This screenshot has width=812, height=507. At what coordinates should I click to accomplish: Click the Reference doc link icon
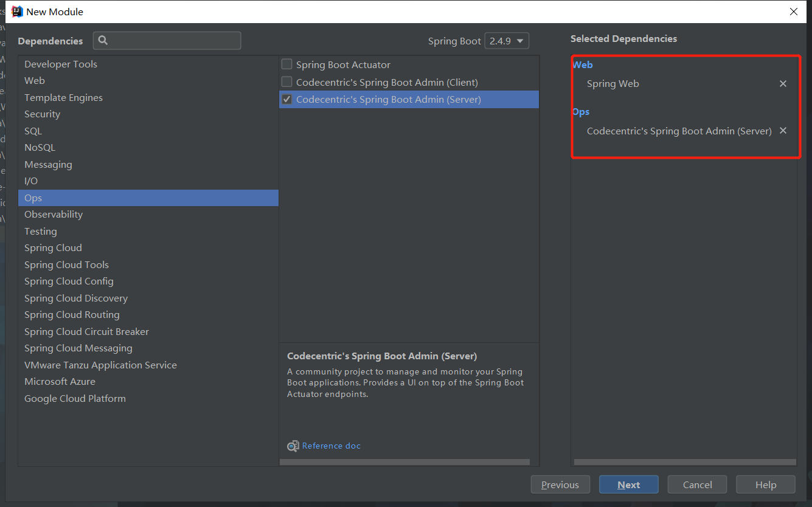(293, 446)
